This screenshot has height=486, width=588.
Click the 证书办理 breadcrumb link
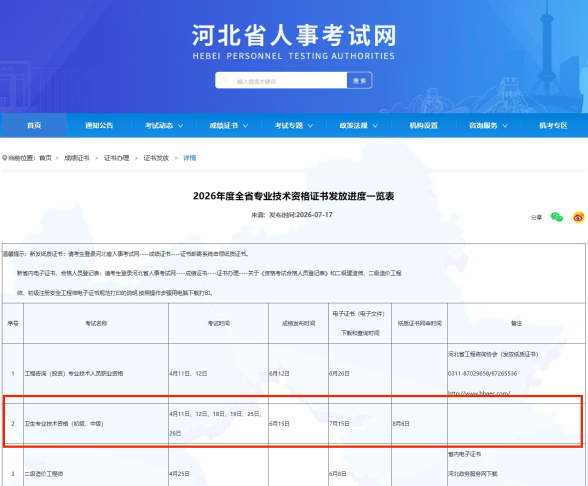coord(116,158)
